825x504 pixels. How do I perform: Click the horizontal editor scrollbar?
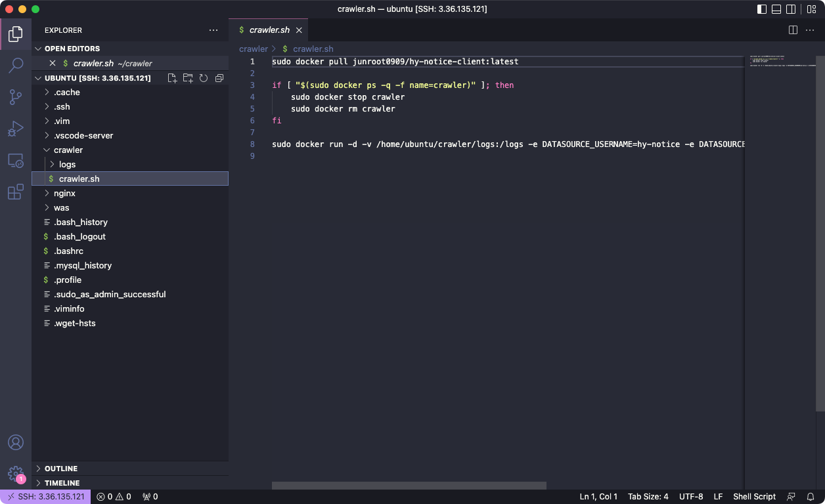[409, 486]
